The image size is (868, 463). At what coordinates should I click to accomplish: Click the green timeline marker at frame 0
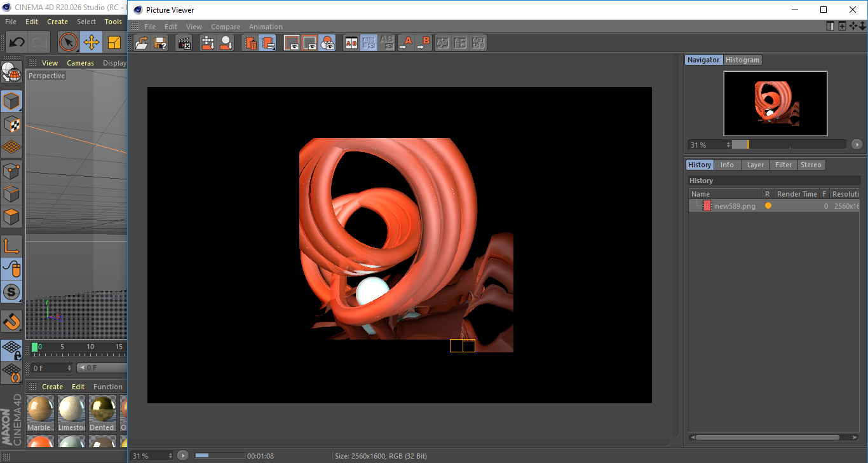pyautogui.click(x=34, y=347)
